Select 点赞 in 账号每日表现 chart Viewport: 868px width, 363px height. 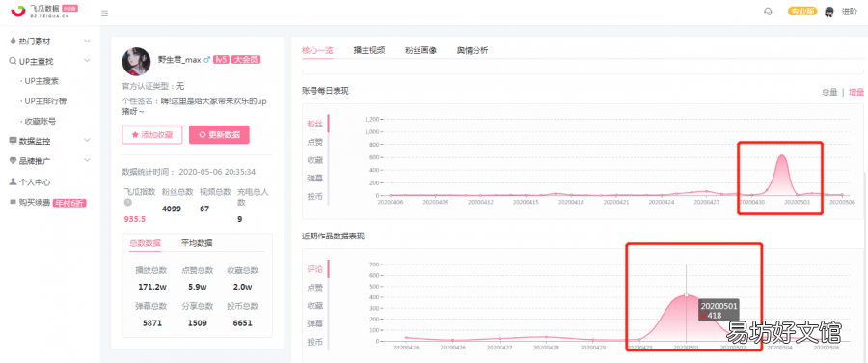[315, 142]
